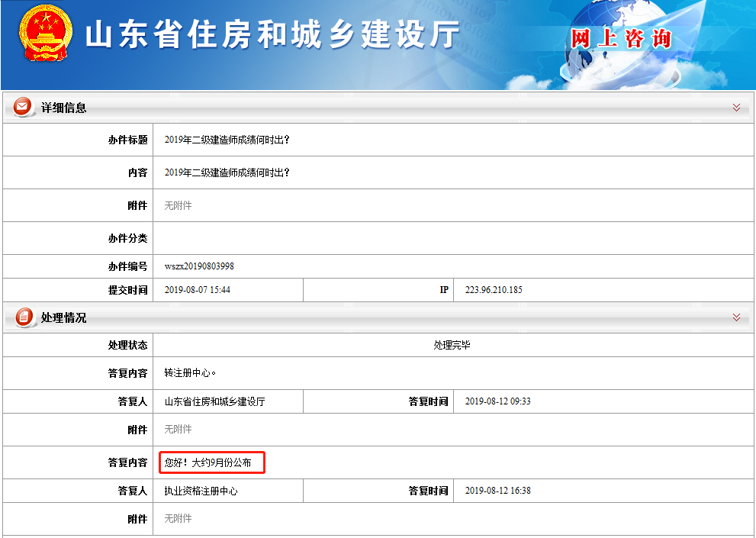Click reply time 2019-08-12 16:38

coord(497,491)
